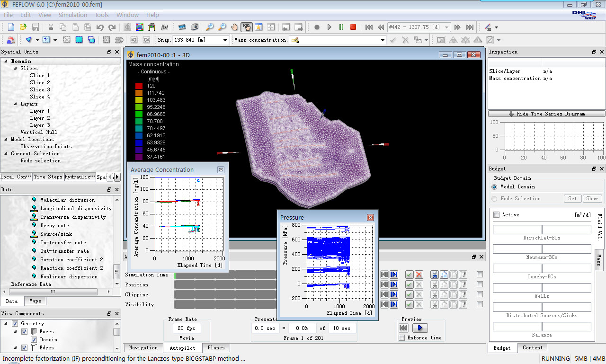The image size is (606, 364).
Task: Open dropdown beside blue triangle selection tool
Action: (x=37, y=40)
